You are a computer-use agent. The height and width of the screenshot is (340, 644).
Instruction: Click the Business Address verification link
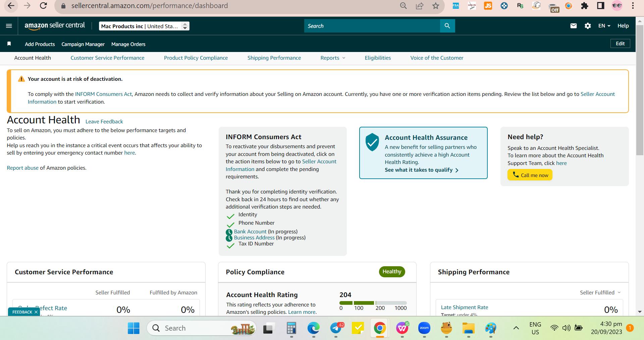click(x=254, y=238)
